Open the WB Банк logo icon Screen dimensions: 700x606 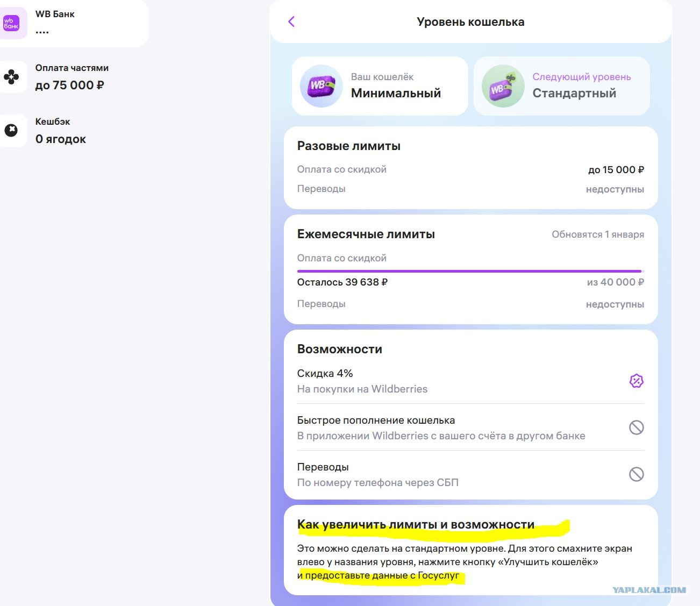click(x=11, y=23)
